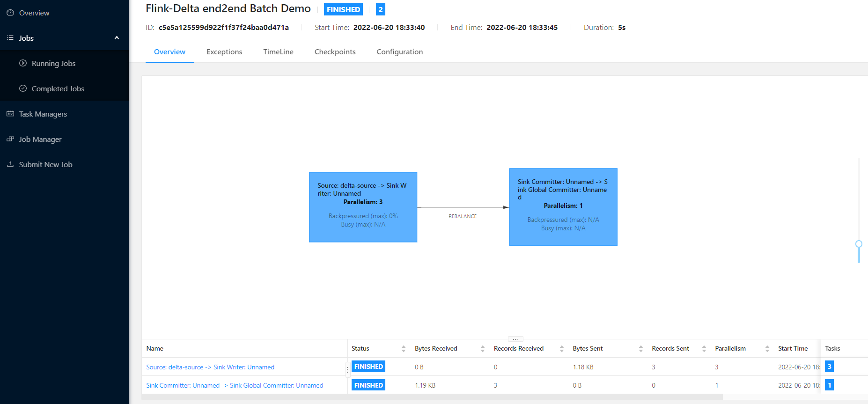Click the blue task count badge 2 in header
Image resolution: width=868 pixels, height=404 pixels.
click(381, 9)
